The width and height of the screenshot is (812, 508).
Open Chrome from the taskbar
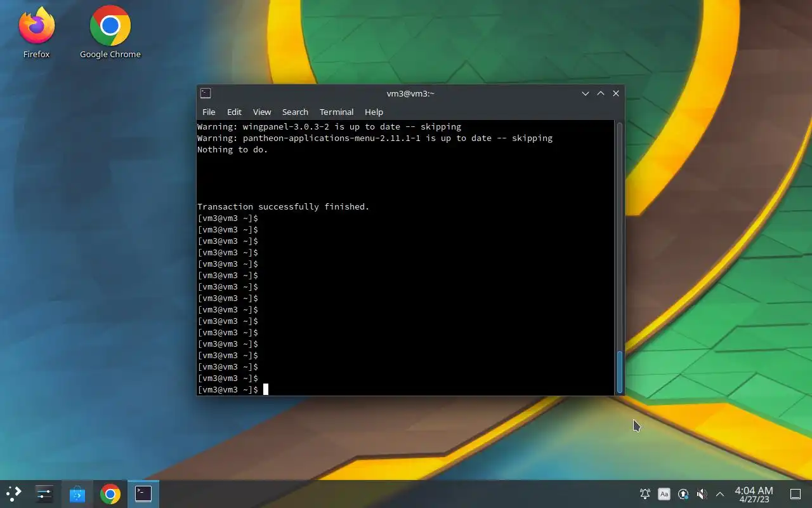point(110,494)
